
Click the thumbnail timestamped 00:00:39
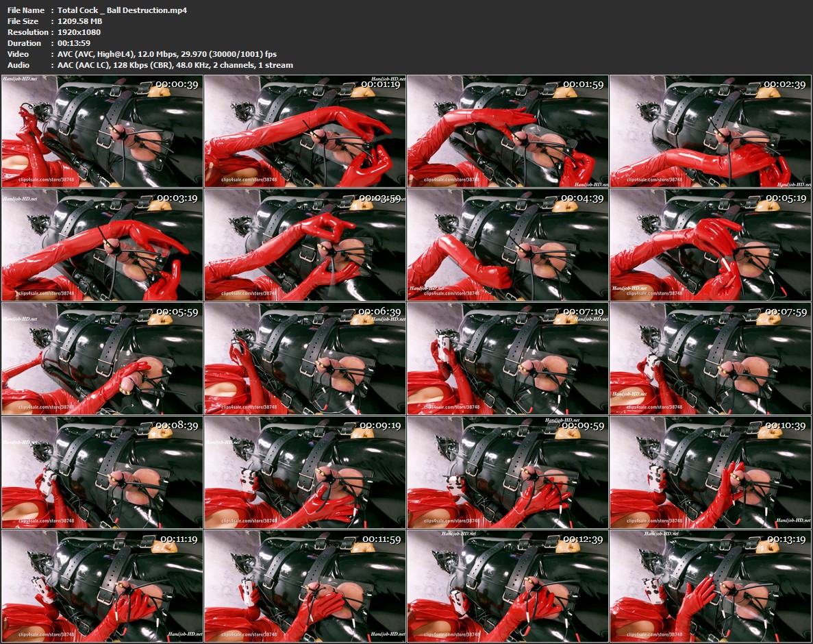point(102,132)
